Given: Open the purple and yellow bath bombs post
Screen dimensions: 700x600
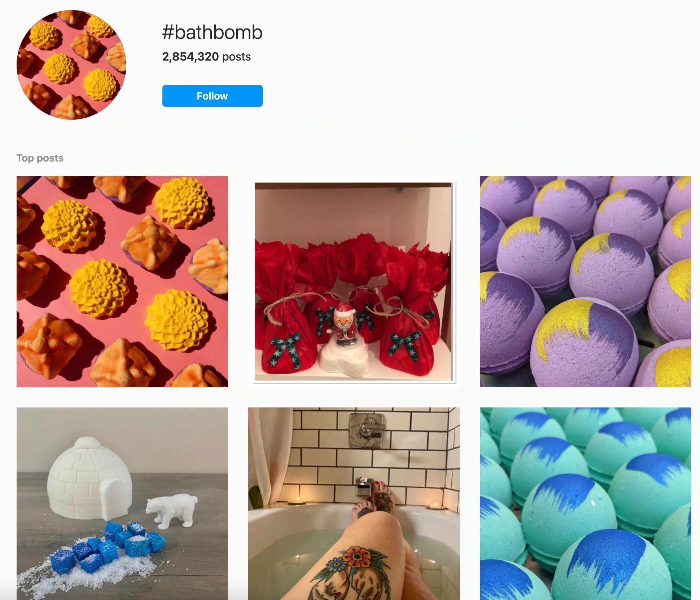Looking at the screenshot, I should [586, 282].
